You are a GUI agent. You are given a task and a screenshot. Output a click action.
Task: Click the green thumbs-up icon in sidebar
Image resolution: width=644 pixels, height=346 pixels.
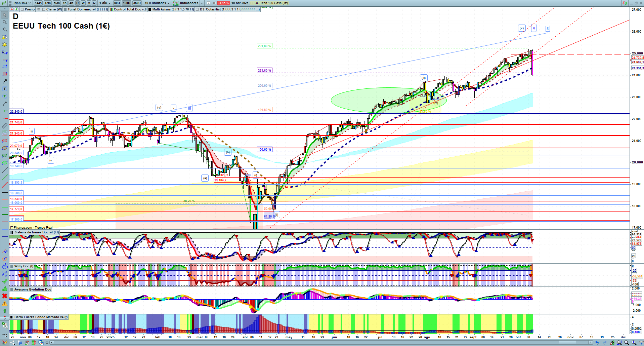(x=4, y=289)
